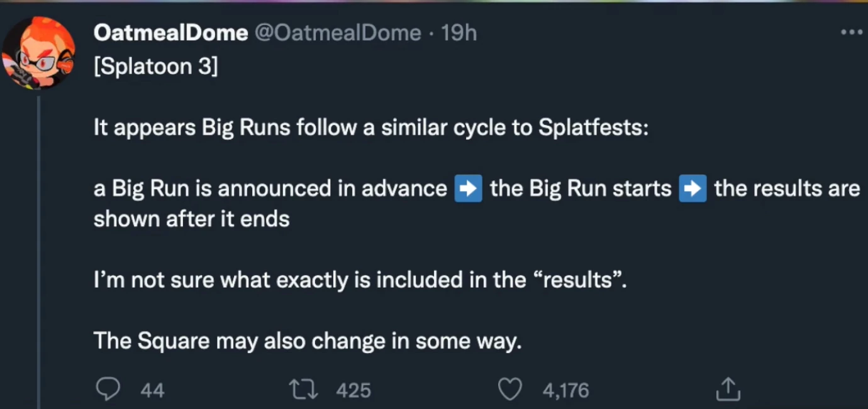Click OatmealDome's profile avatar
This screenshot has height=409, width=868.
click(38, 53)
